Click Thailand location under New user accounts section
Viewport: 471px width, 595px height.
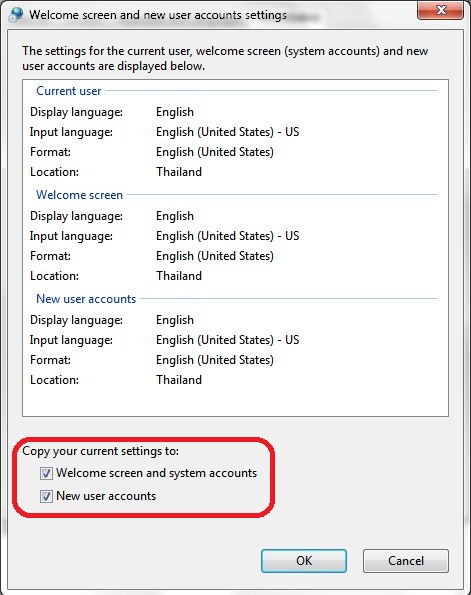(179, 380)
